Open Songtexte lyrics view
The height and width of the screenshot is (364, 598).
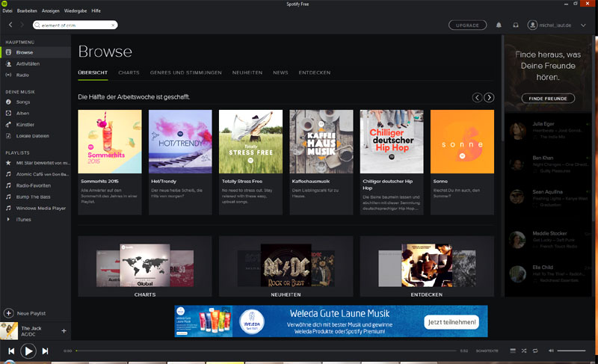click(487, 351)
